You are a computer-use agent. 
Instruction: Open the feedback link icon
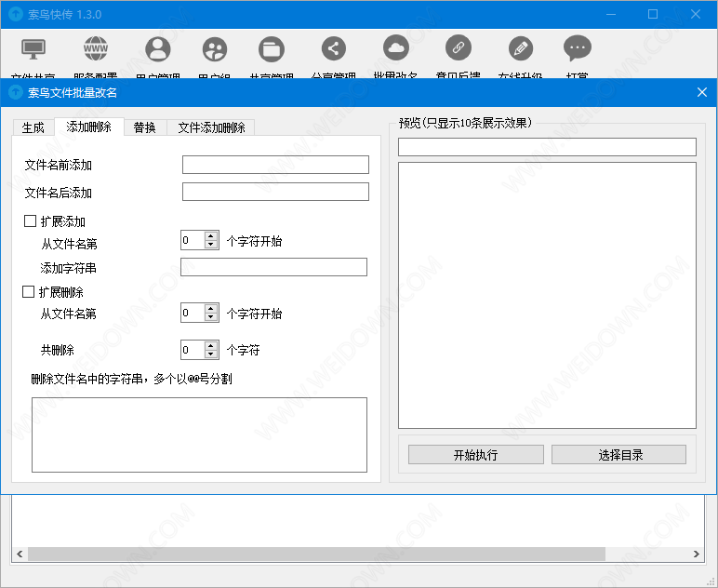(x=459, y=47)
